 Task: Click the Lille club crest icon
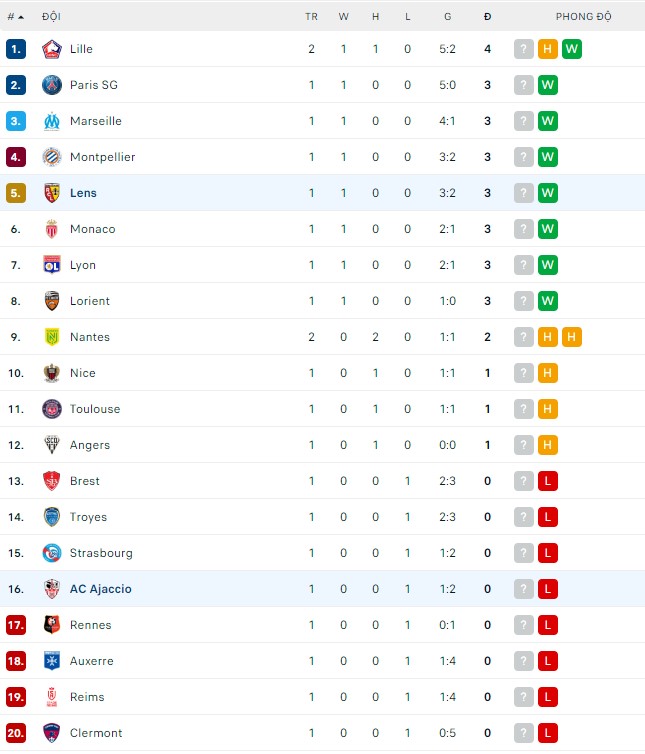[52, 49]
